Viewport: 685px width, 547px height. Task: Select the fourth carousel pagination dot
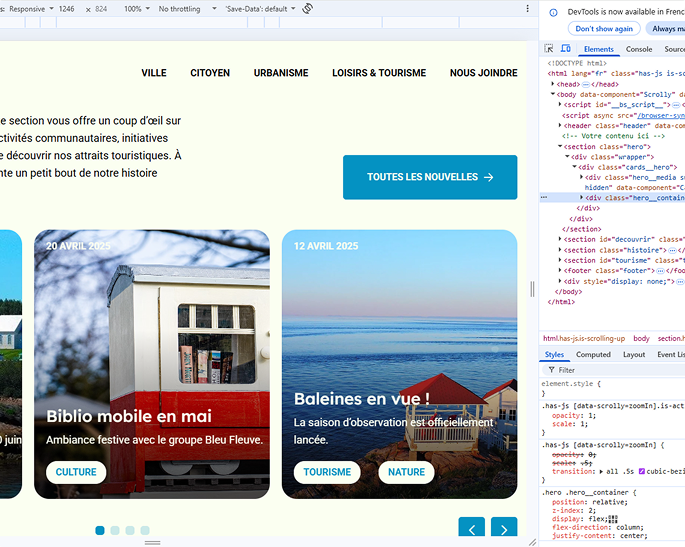145,530
